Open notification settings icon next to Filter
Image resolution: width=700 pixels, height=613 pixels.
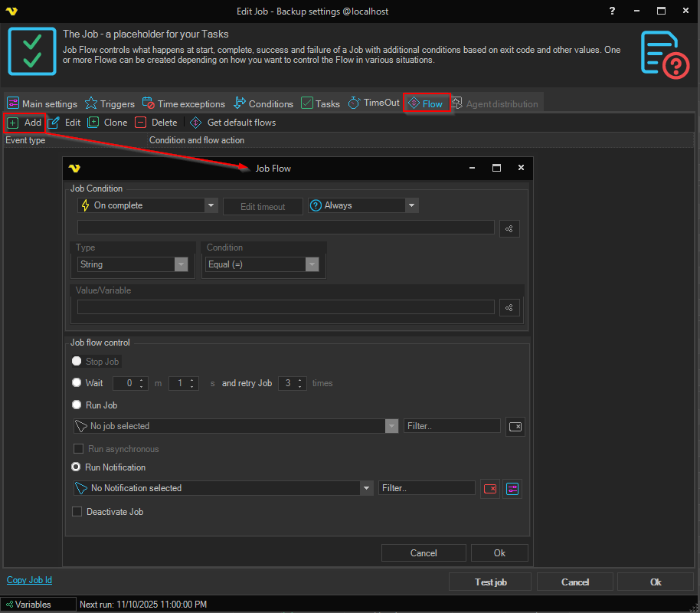pos(512,488)
